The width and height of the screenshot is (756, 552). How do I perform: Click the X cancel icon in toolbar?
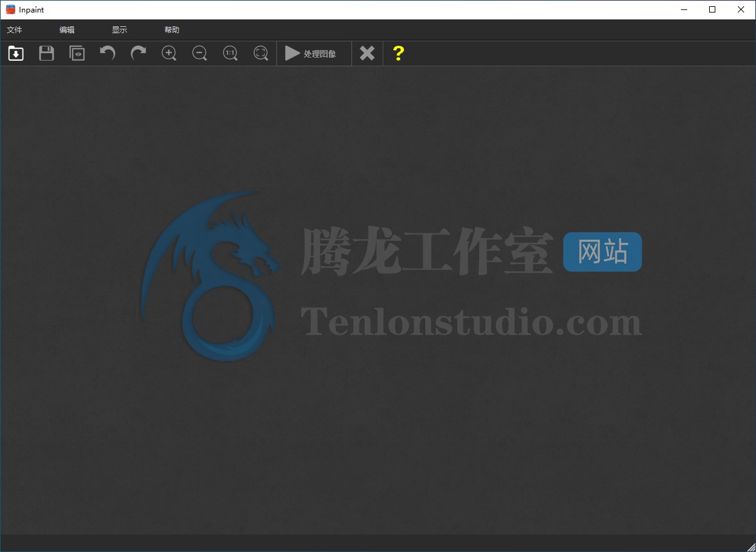pyautogui.click(x=367, y=53)
